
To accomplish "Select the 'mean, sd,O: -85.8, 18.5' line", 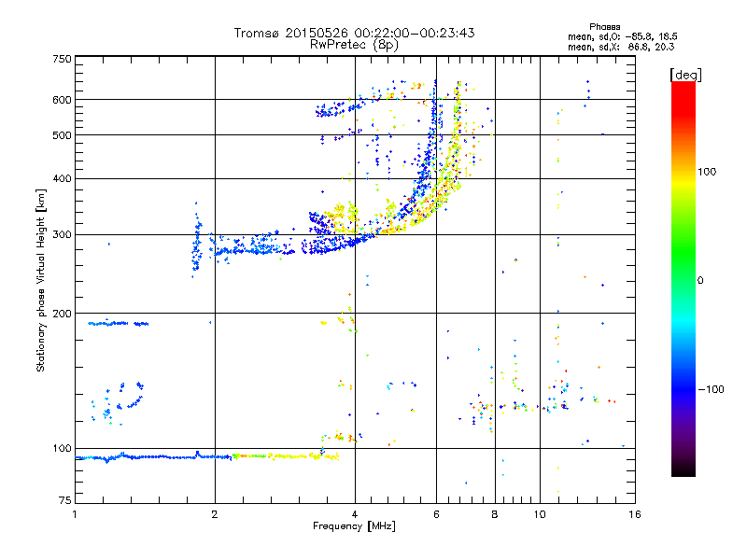I will [x=622, y=36].
